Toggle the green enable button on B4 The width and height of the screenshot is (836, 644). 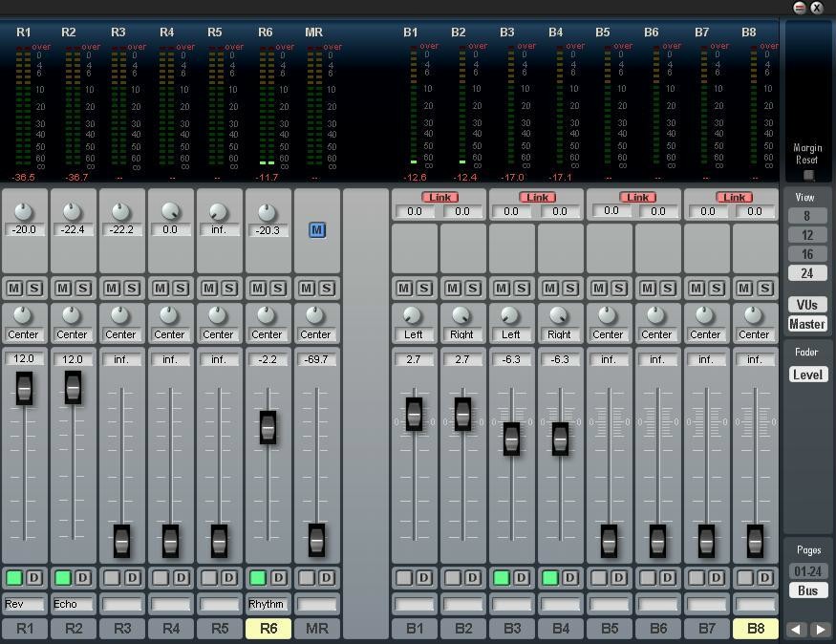pos(549,577)
